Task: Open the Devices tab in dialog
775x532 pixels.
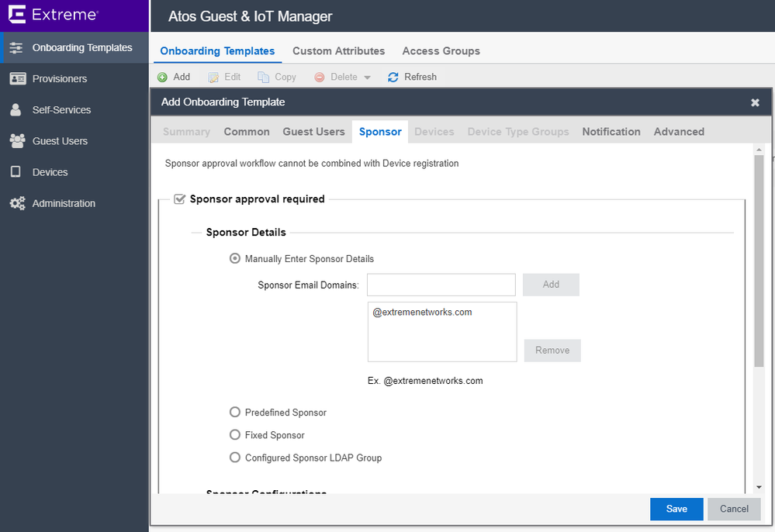Action: tap(434, 131)
